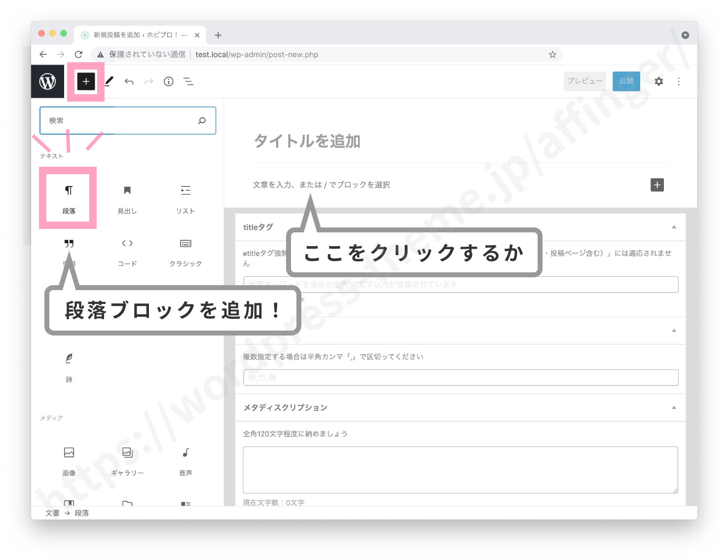Insert the 音声 audio block
728x560 pixels.
click(185, 461)
